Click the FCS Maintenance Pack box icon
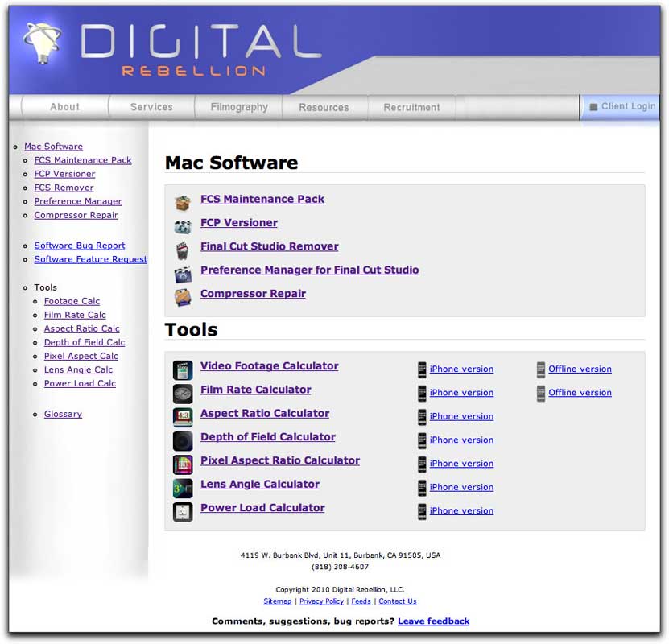This screenshot has height=644, width=669. point(183,203)
